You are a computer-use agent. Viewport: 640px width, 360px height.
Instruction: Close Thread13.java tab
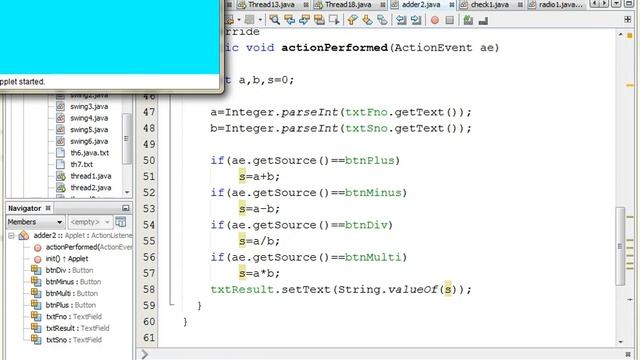pyautogui.click(x=306, y=4)
